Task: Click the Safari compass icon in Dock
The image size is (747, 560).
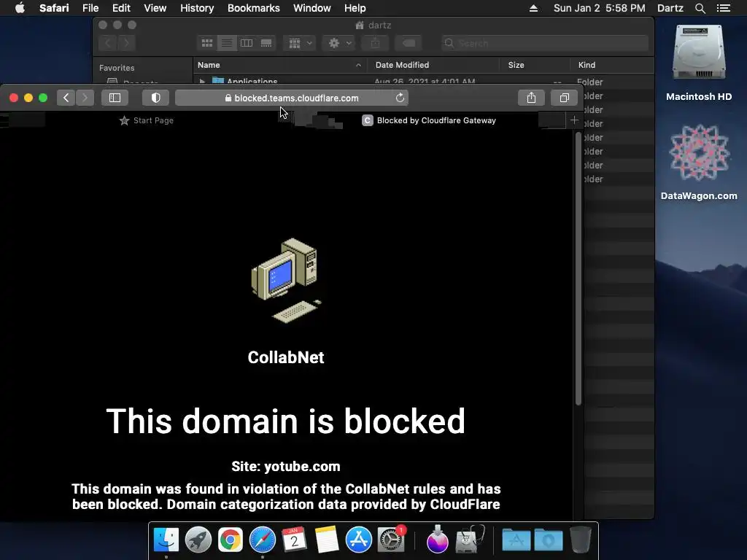Action: click(263, 540)
